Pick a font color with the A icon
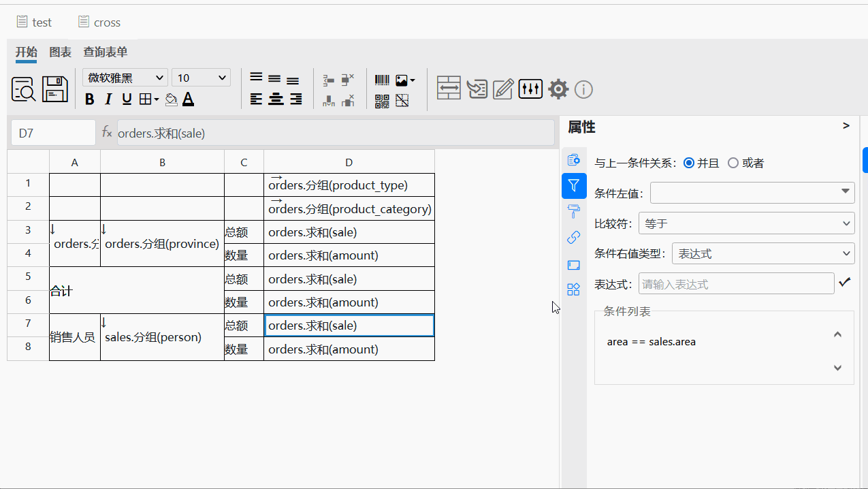Image resolution: width=868 pixels, height=489 pixels. (189, 99)
